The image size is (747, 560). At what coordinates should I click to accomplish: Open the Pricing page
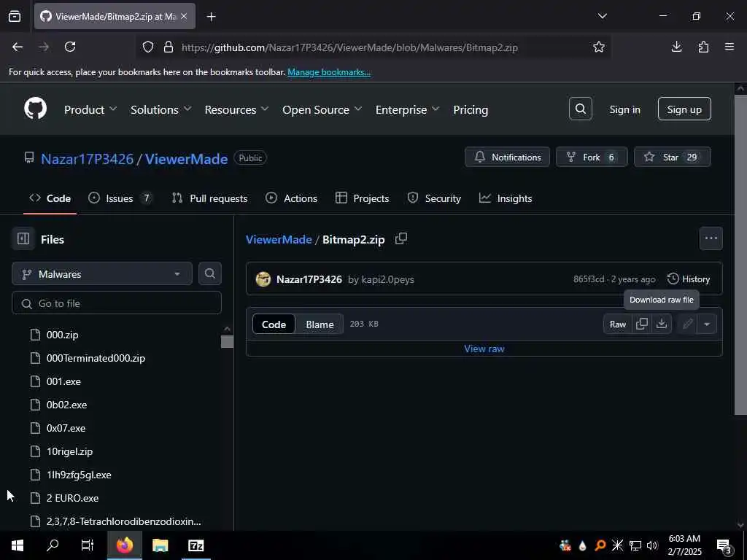pyautogui.click(x=471, y=109)
